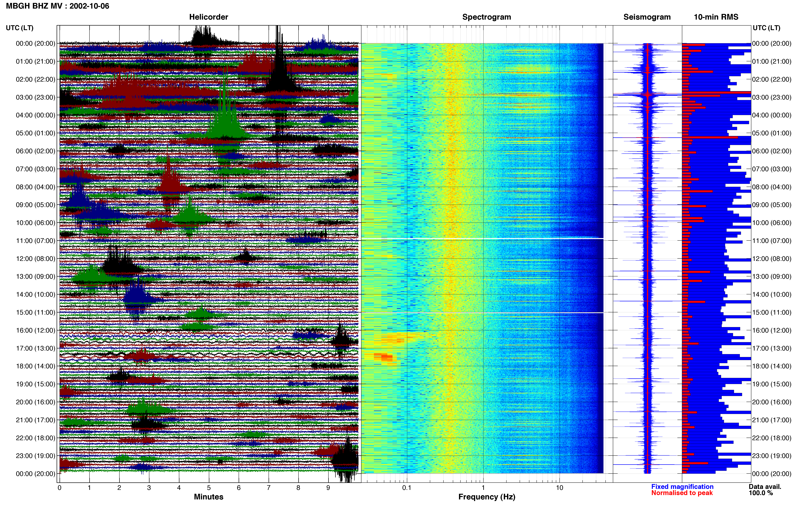Click the red 'Normalised to peak' legend text
812x508 pixels.
coord(682,493)
